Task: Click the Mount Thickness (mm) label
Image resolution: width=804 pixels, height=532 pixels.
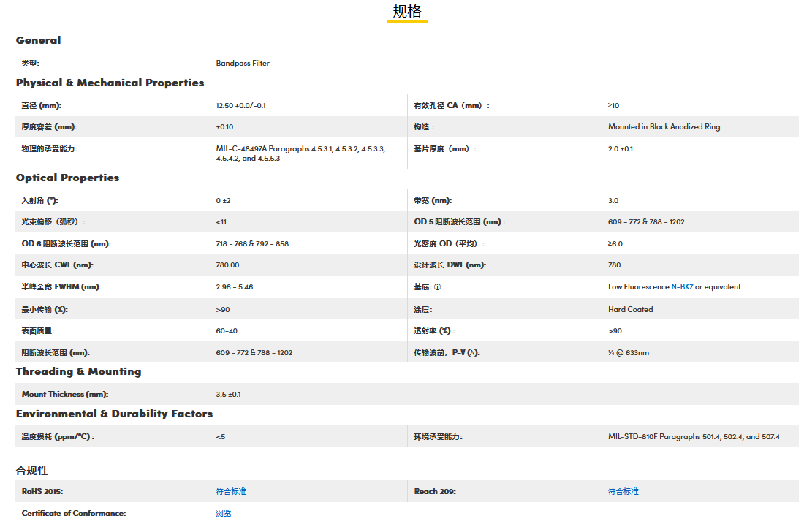Action: click(65, 395)
